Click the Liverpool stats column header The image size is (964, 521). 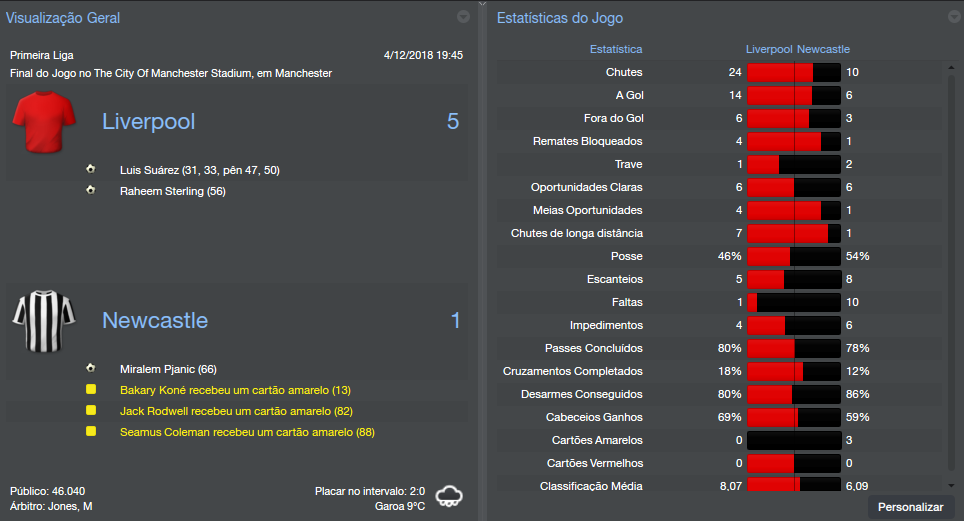[769, 49]
